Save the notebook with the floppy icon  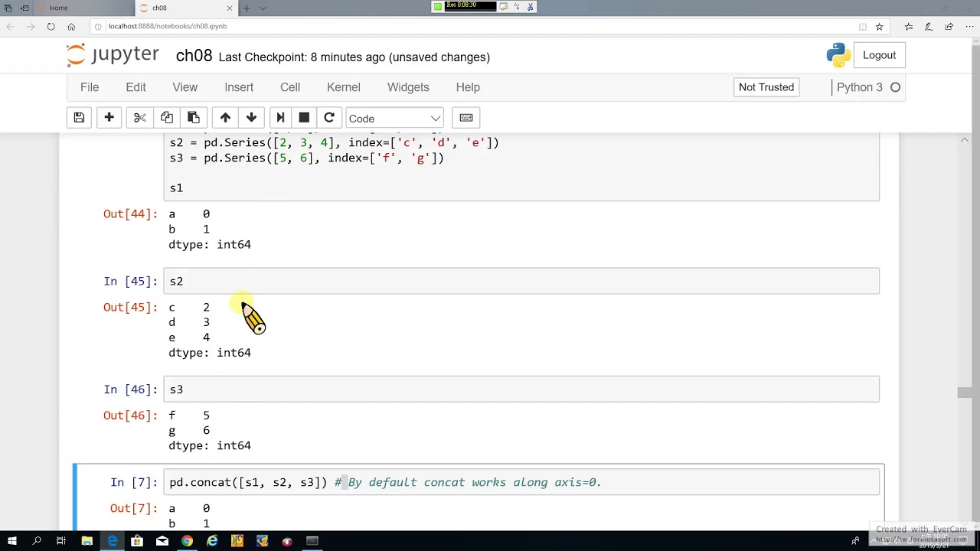click(79, 118)
